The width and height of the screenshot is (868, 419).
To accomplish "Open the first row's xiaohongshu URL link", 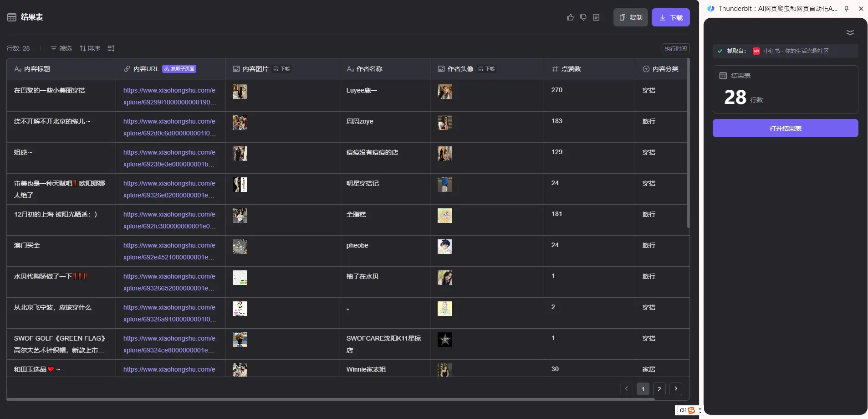I will tap(169, 96).
